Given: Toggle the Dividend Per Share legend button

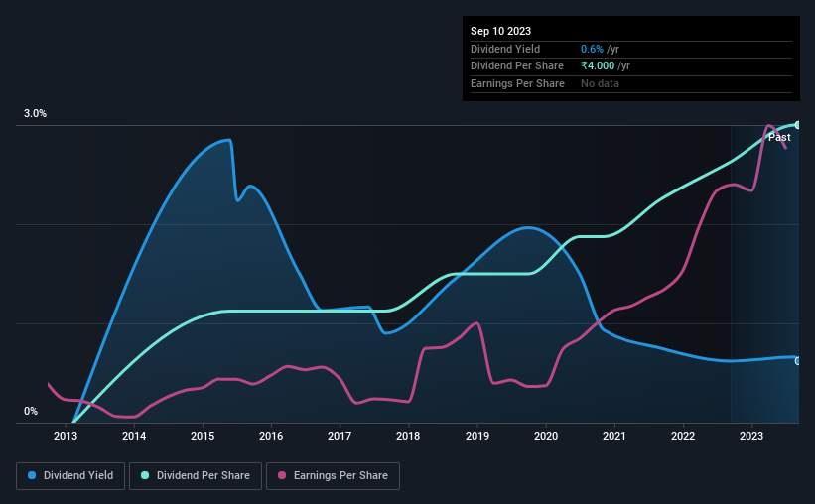Looking at the screenshot, I should click(196, 476).
